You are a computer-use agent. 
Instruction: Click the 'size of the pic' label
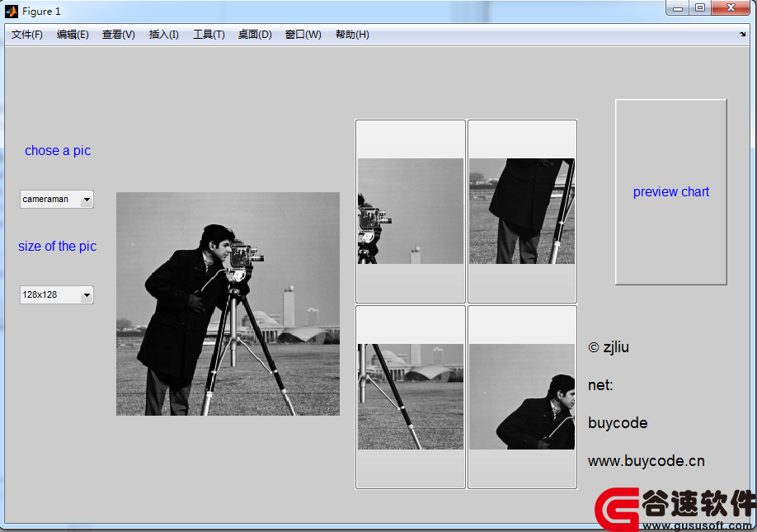coord(58,247)
